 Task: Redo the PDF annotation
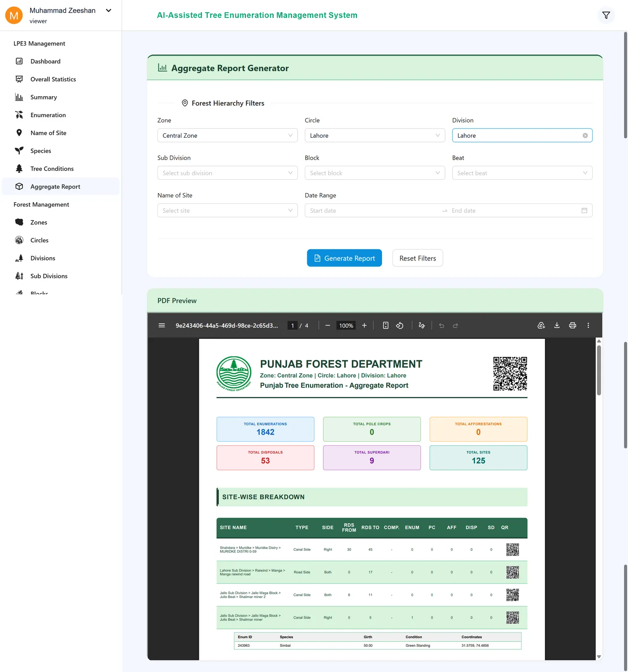(455, 325)
